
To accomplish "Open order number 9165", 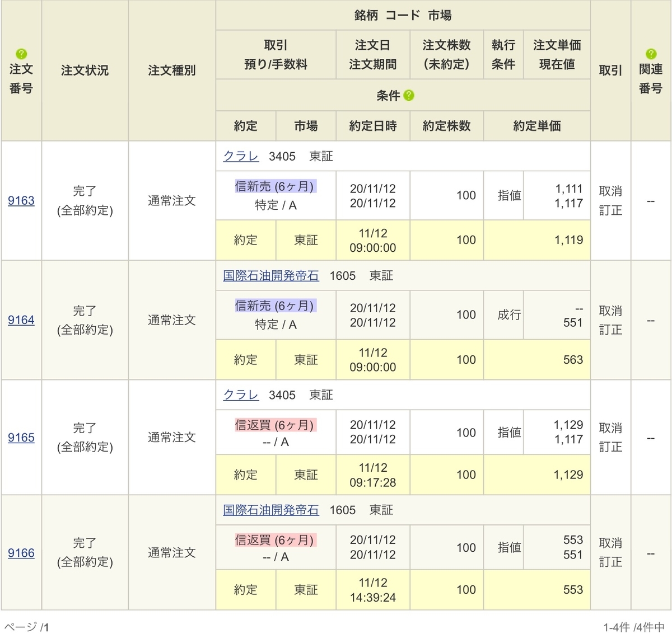I will (x=21, y=437).
